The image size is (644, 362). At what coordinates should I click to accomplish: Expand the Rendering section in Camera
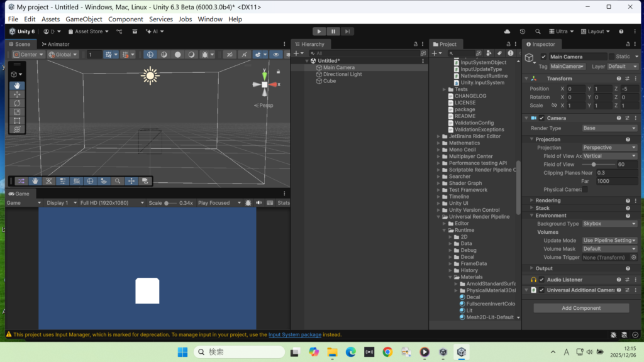click(x=531, y=200)
